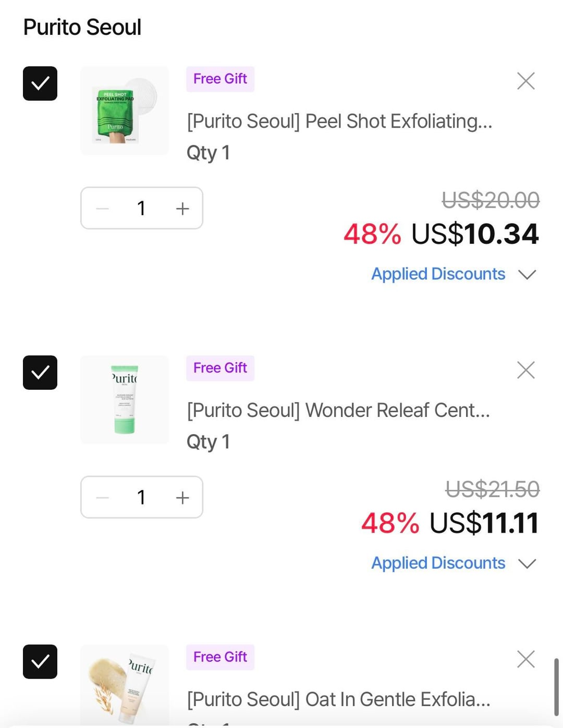Image resolution: width=563 pixels, height=728 pixels.
Task: Click the page scrollbar handle
Action: coord(556,687)
